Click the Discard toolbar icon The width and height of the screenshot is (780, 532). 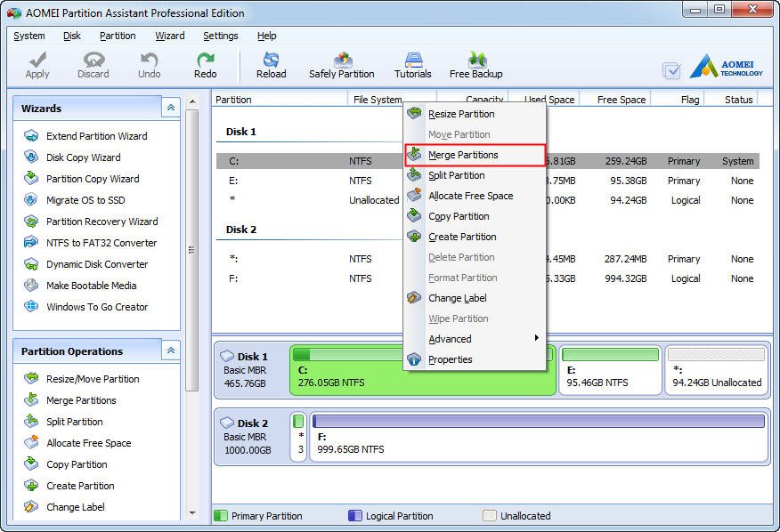coord(93,60)
